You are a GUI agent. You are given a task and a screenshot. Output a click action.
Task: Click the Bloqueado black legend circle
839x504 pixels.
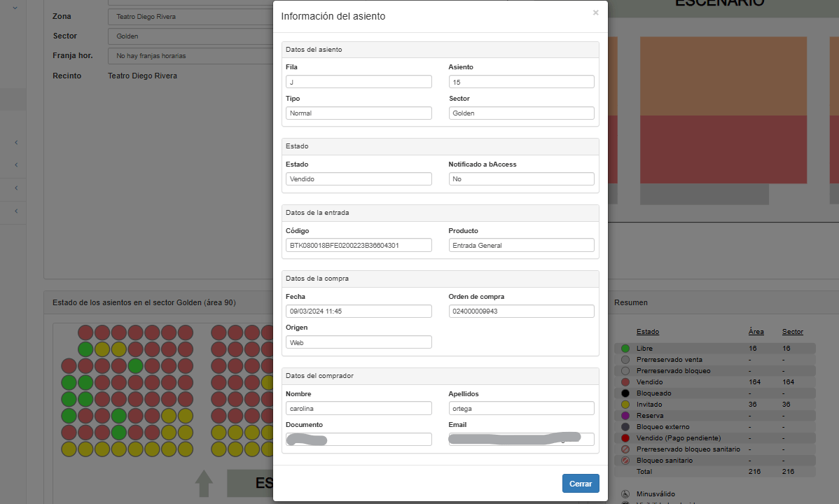(x=625, y=393)
